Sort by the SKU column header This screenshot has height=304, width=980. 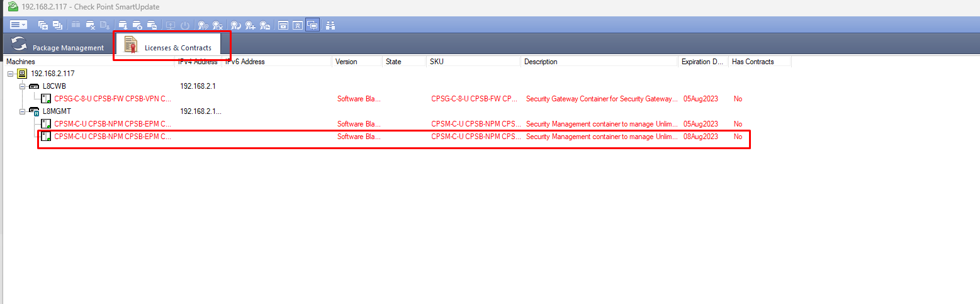(x=474, y=62)
